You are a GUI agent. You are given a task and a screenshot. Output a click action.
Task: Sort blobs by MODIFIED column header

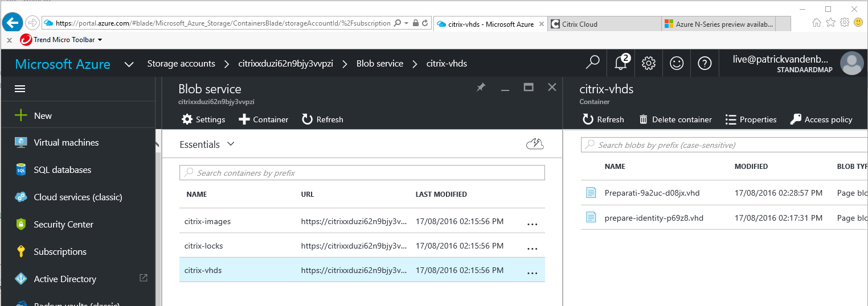pos(751,167)
